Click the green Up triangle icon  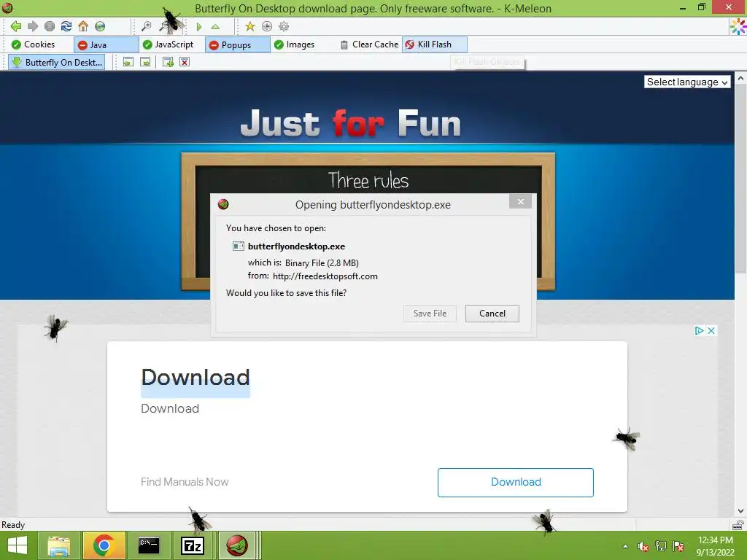[x=215, y=27]
